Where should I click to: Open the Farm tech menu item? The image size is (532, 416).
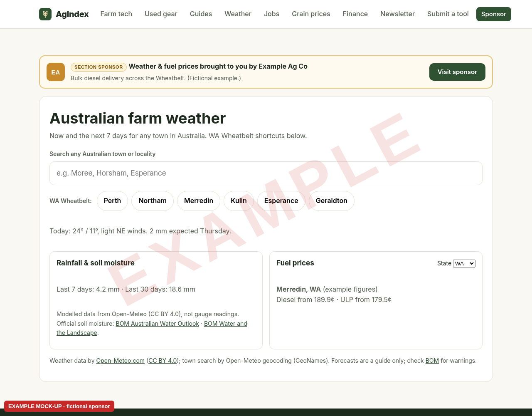tap(116, 14)
